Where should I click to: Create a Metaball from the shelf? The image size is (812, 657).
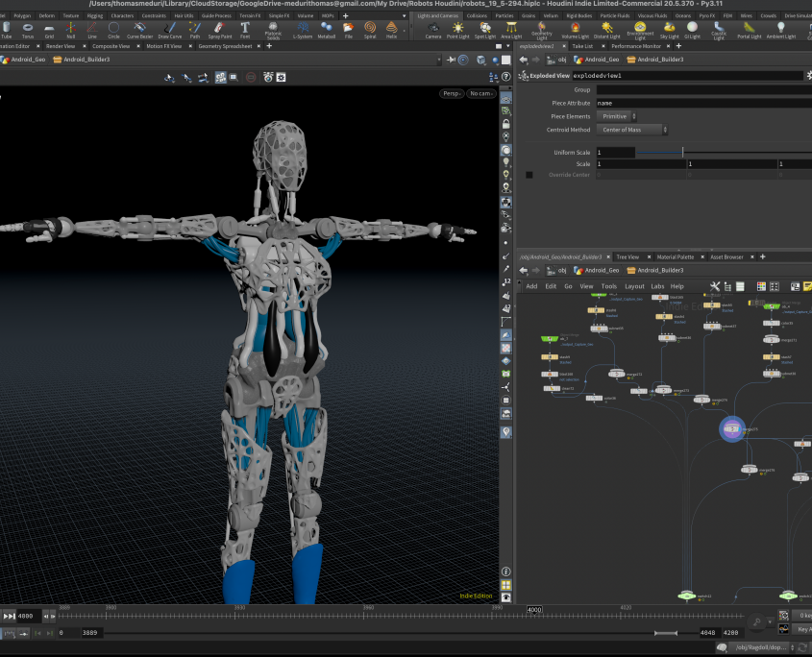pos(327,30)
